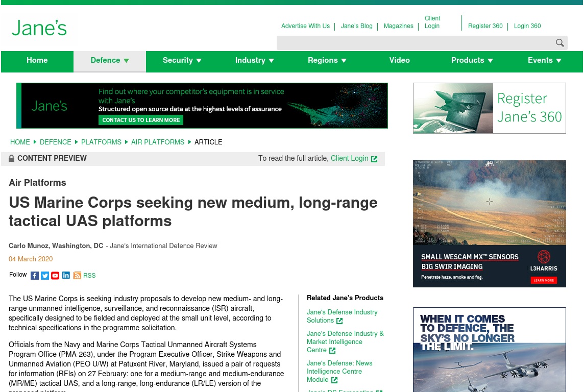Click Learn More on L3Harris ad
Screen dimensions: 584x392
click(x=544, y=280)
